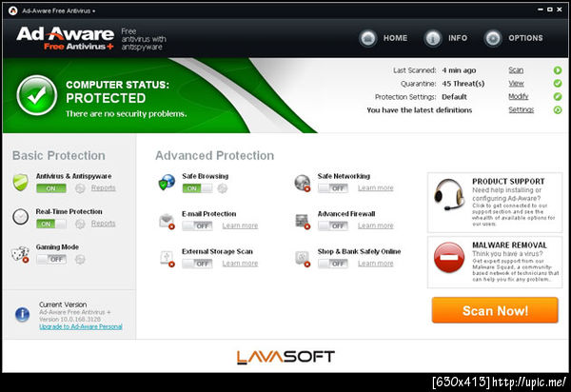Click the Home round icon button
The width and height of the screenshot is (571, 392).
tap(367, 38)
